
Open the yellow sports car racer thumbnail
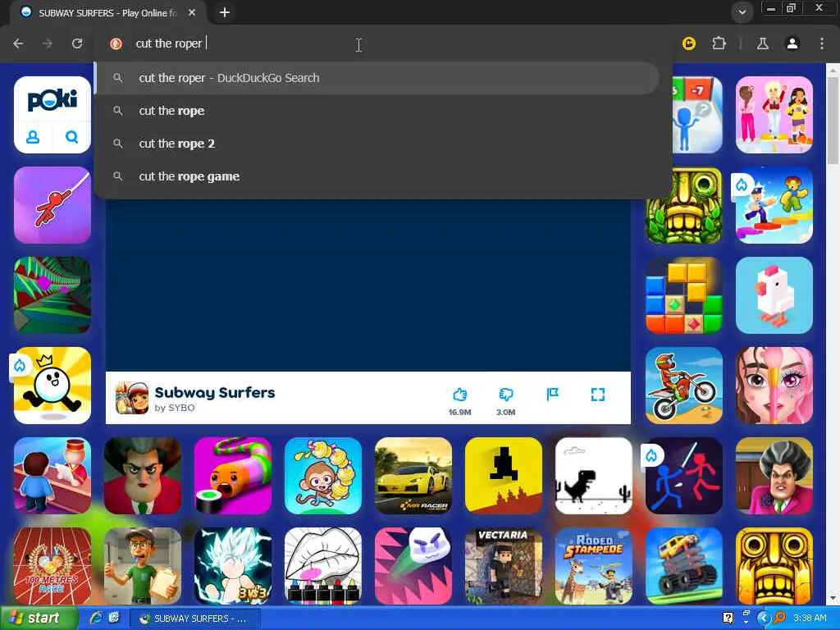pyautogui.click(x=413, y=476)
